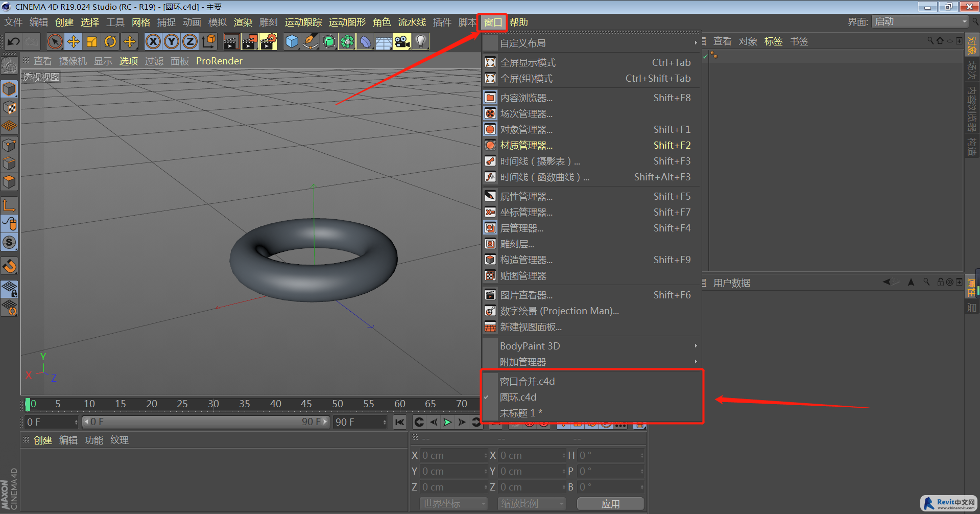Choose 全屏显示模式 from the menu
The height and width of the screenshot is (514, 980).
tap(591, 62)
